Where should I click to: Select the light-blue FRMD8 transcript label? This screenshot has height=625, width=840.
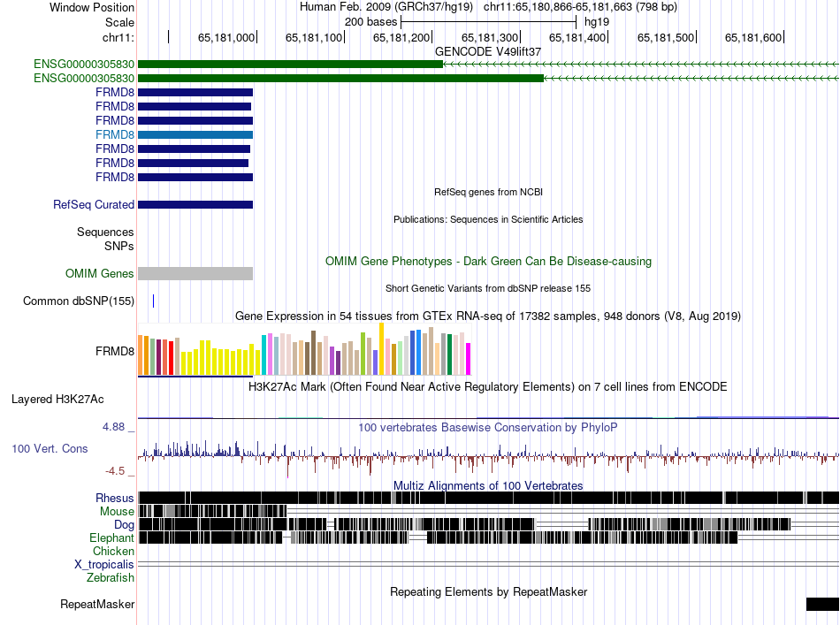tap(115, 134)
